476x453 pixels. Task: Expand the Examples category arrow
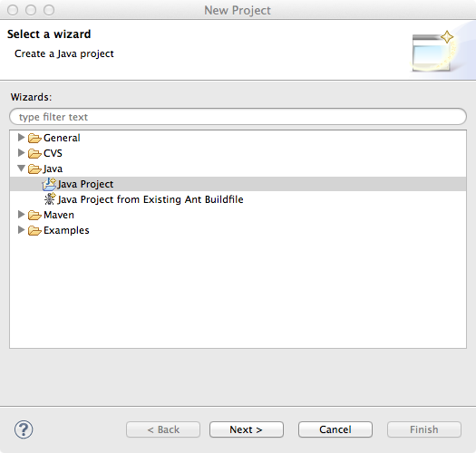tap(21, 230)
